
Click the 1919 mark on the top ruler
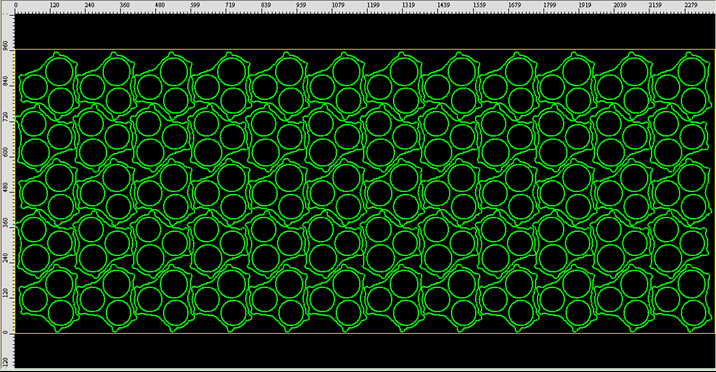coord(584,5)
